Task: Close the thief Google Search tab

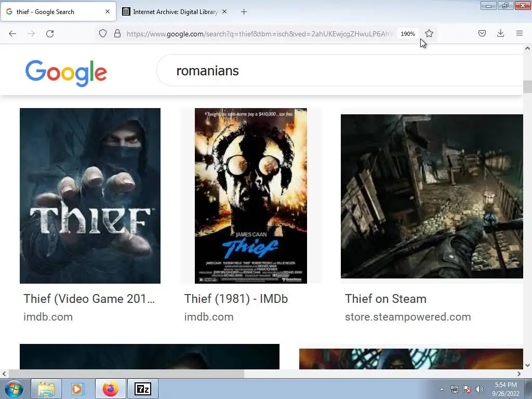Action: coord(108,11)
